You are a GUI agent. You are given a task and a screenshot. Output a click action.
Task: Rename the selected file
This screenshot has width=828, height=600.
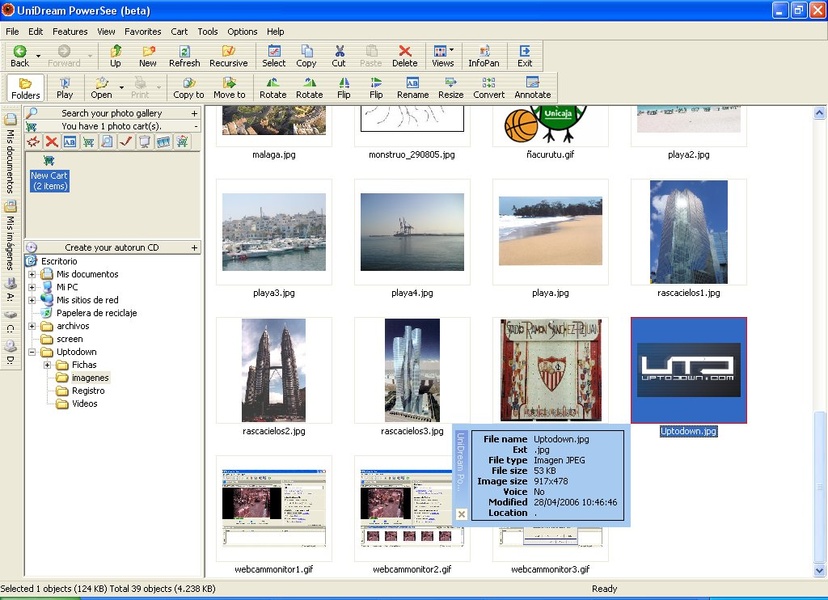click(412, 88)
